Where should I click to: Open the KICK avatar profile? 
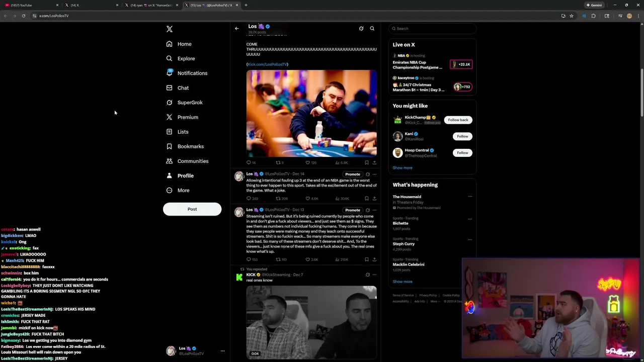coord(239,277)
